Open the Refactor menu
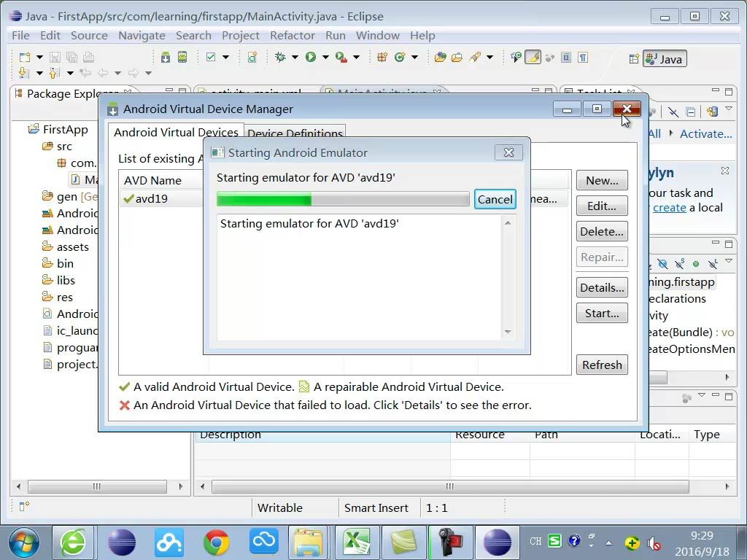 click(292, 35)
